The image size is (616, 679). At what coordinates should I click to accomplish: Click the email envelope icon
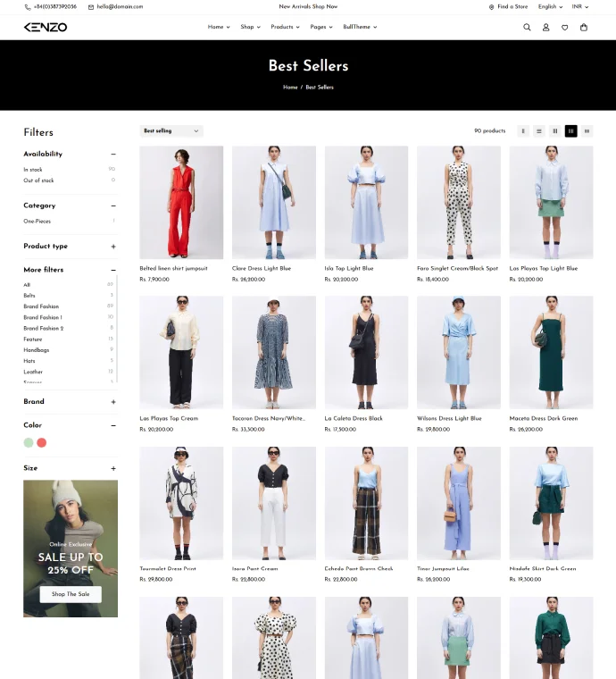pyautogui.click(x=91, y=7)
